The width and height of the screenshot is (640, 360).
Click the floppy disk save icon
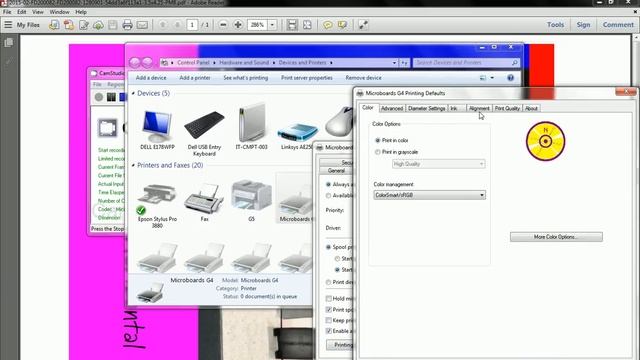(113, 25)
